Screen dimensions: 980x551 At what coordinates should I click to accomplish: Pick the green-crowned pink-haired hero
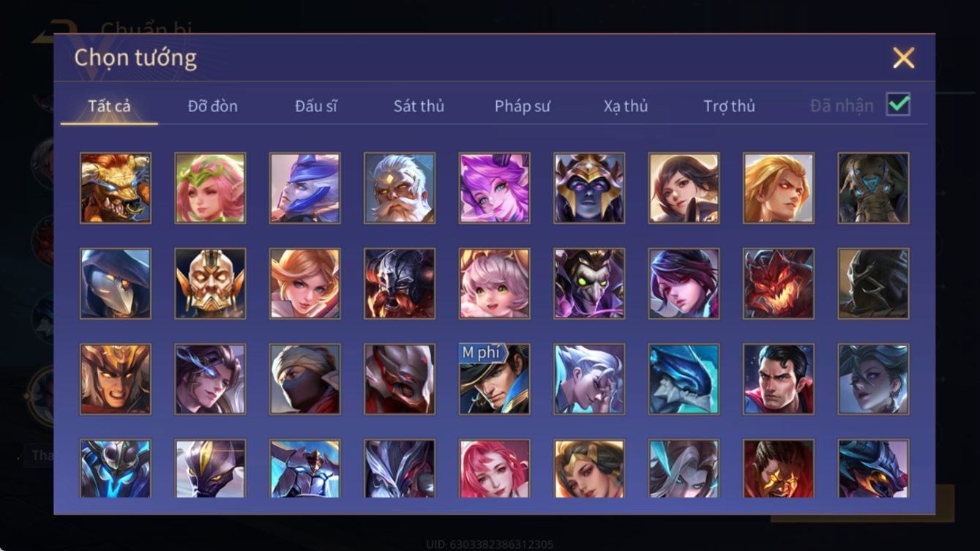click(x=210, y=188)
